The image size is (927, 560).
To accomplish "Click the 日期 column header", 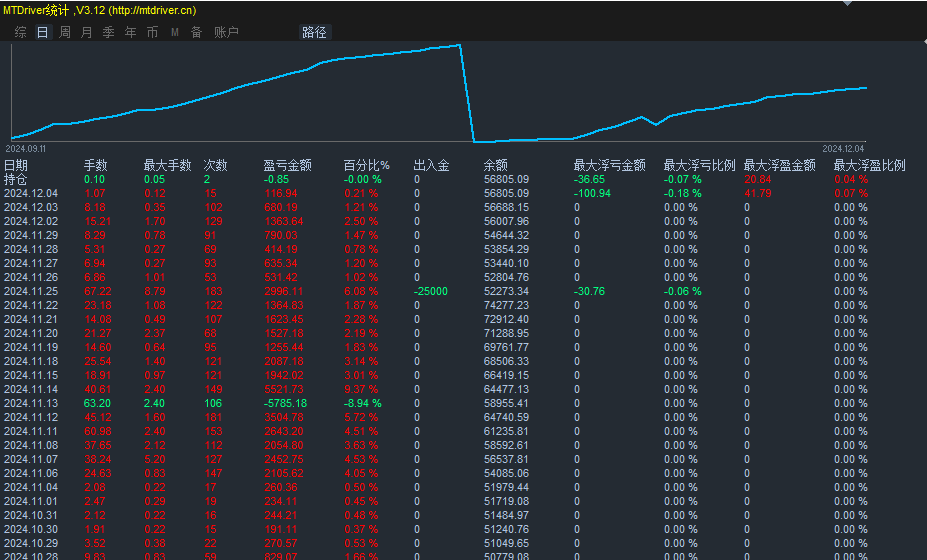I will tap(16, 165).
